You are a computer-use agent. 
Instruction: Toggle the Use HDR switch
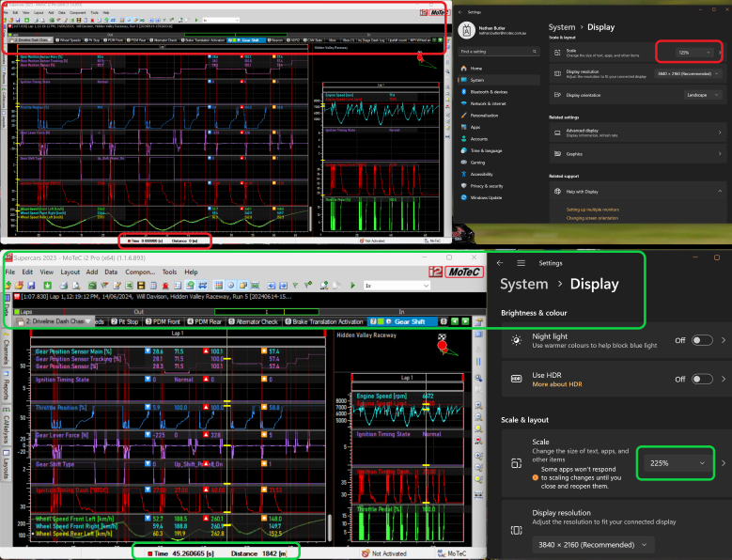[702, 379]
